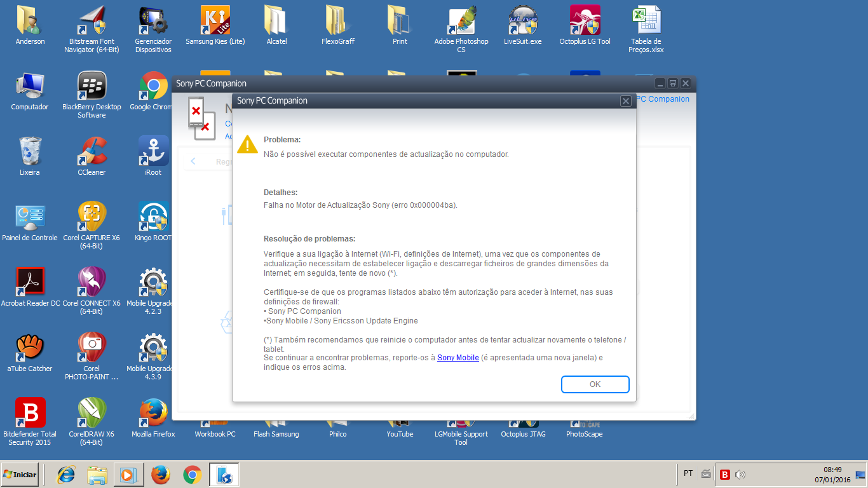This screenshot has width=868, height=488.
Task: Open Windows Media Player from taskbar
Action: click(128, 475)
